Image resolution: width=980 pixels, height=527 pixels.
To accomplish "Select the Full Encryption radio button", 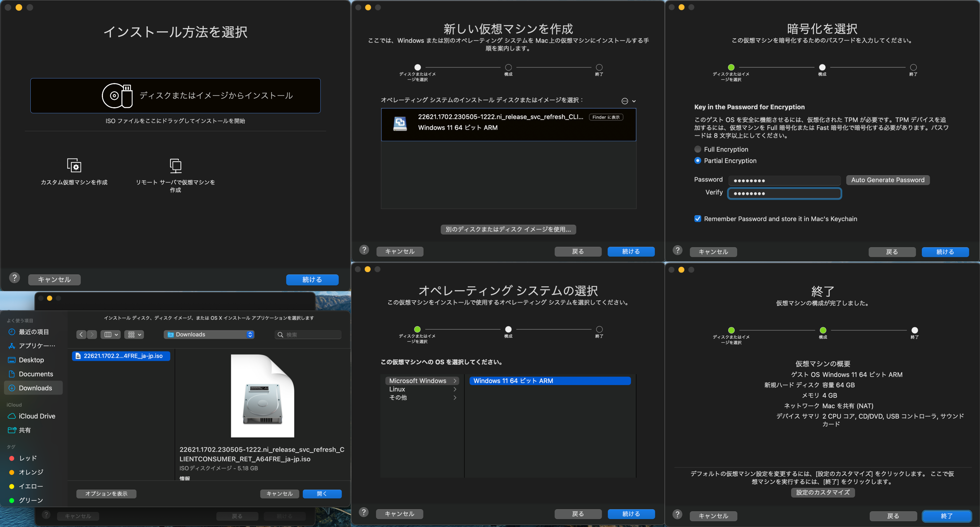I will (698, 149).
